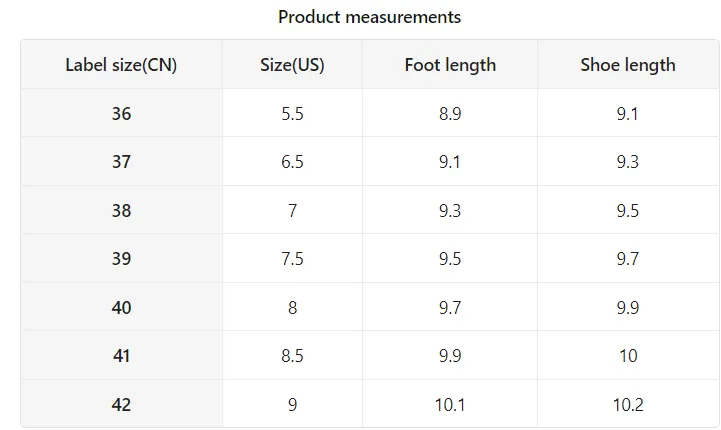Screen dimensions: 721x430
Task: Click the Shoe length column header
Action: (628, 64)
